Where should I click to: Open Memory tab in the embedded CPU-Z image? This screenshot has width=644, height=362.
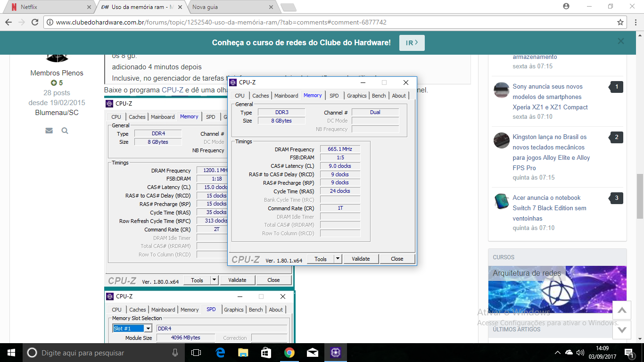click(x=189, y=116)
